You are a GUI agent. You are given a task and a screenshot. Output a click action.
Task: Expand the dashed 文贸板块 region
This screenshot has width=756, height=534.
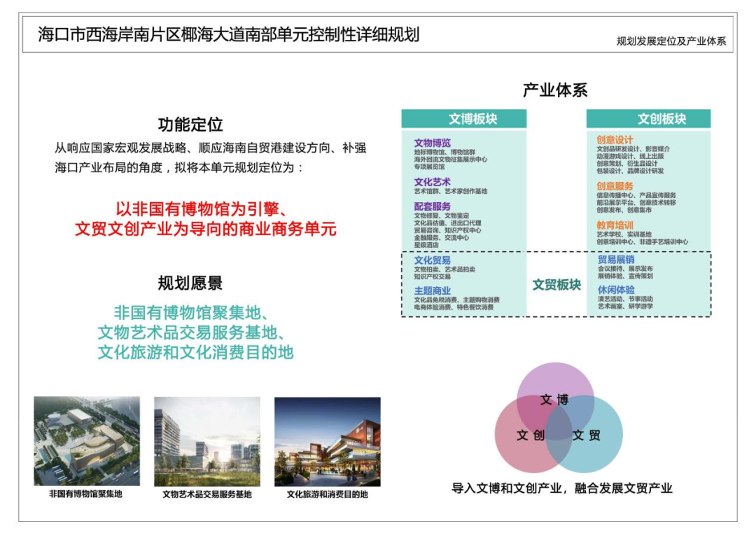[557, 283]
